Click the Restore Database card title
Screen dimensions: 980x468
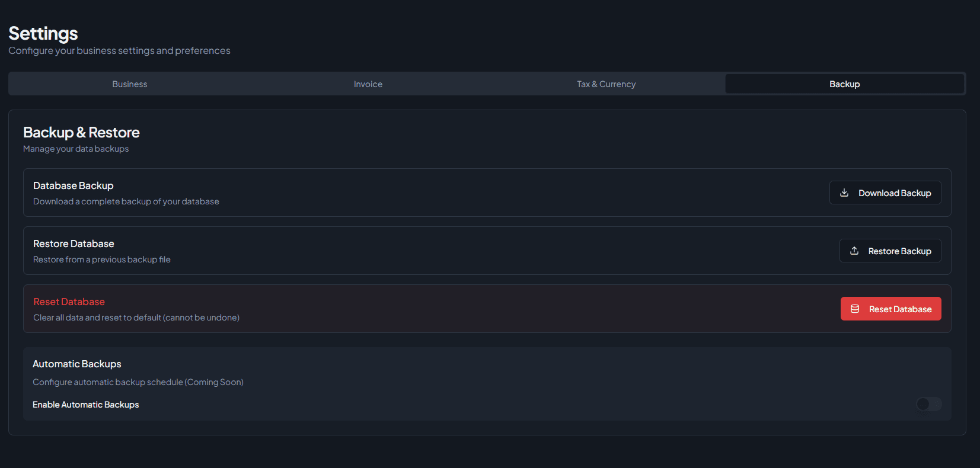[x=74, y=243]
